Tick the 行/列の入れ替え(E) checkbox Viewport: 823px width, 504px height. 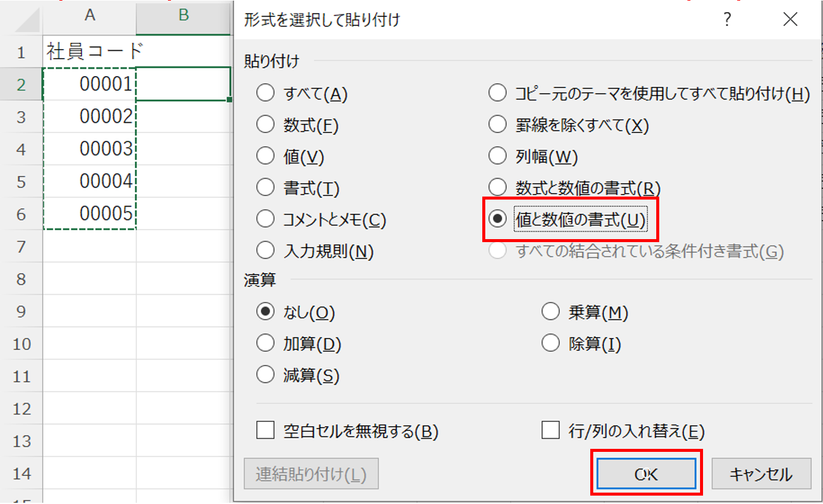pos(550,430)
